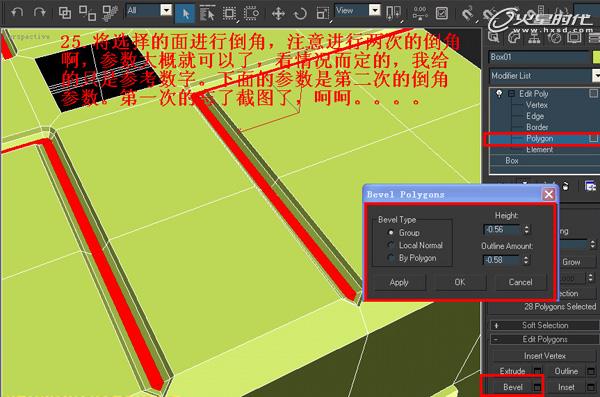Click the Configure Modifier Sets icon

(x=590, y=186)
